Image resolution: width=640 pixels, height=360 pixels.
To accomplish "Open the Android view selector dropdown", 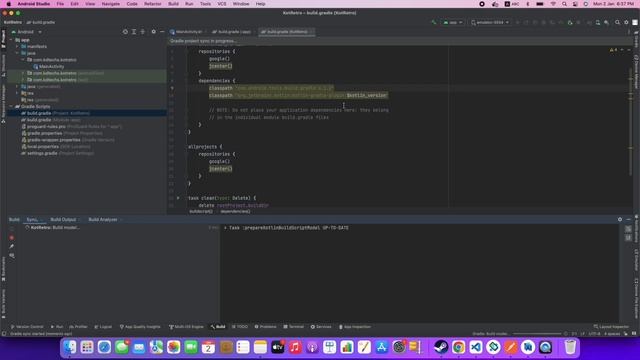I will [27, 32].
